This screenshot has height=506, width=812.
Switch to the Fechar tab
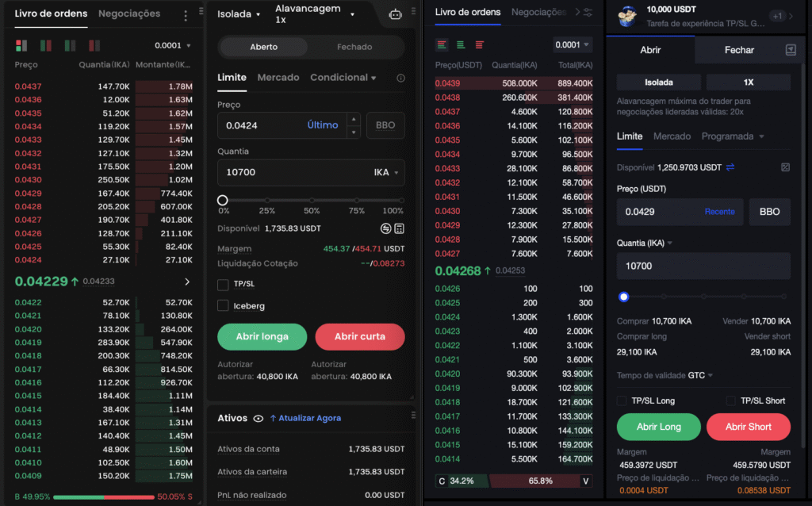click(739, 50)
